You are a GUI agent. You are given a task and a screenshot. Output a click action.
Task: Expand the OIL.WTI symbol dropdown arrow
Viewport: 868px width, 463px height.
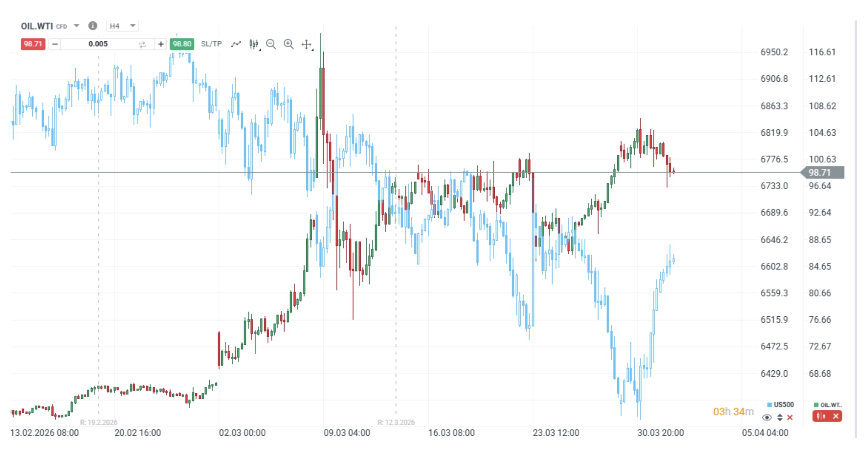tap(76, 26)
